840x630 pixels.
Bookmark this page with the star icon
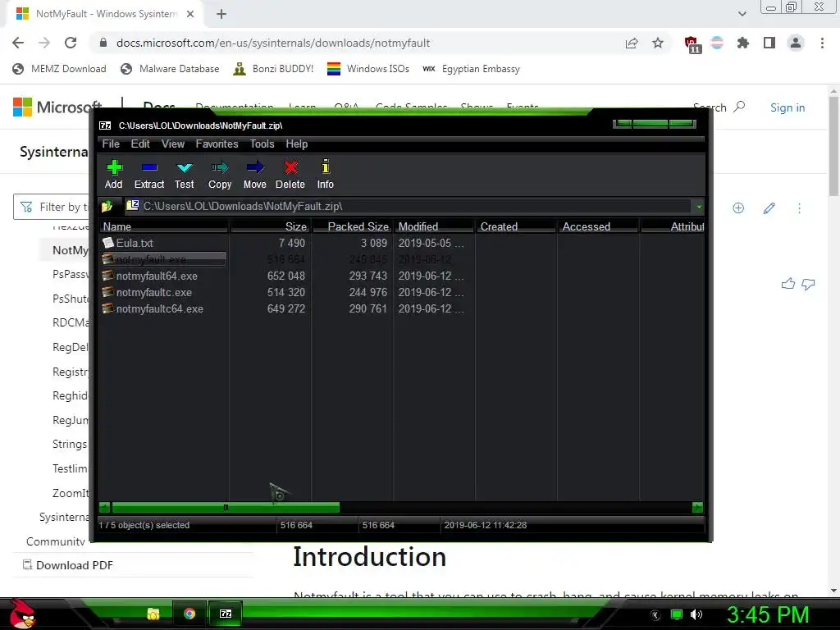click(x=658, y=43)
